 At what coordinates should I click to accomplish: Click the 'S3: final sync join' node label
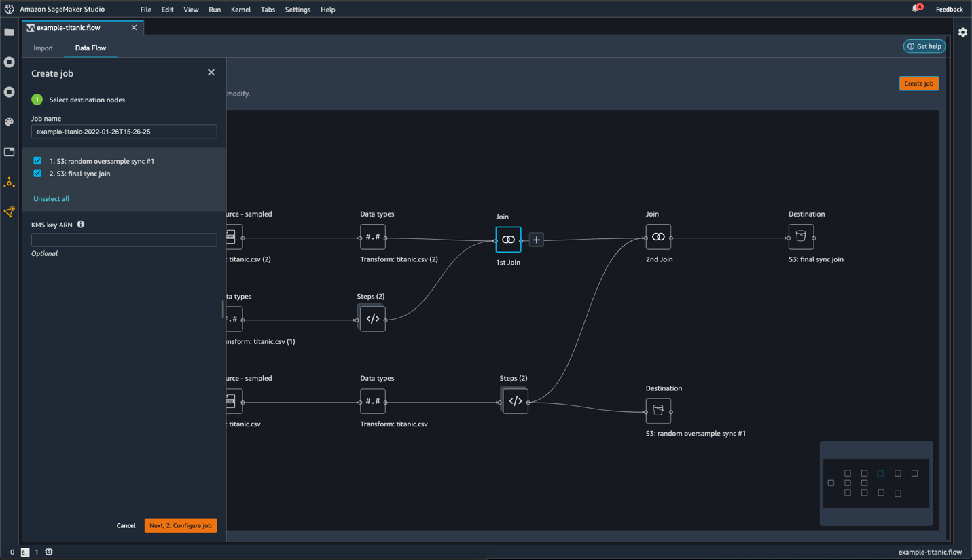point(816,259)
